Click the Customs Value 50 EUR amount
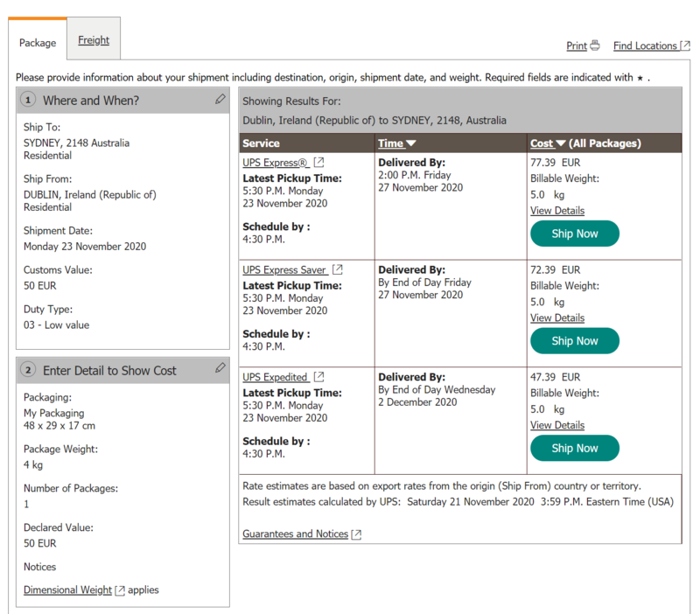The width and height of the screenshot is (700, 614). [x=39, y=286]
